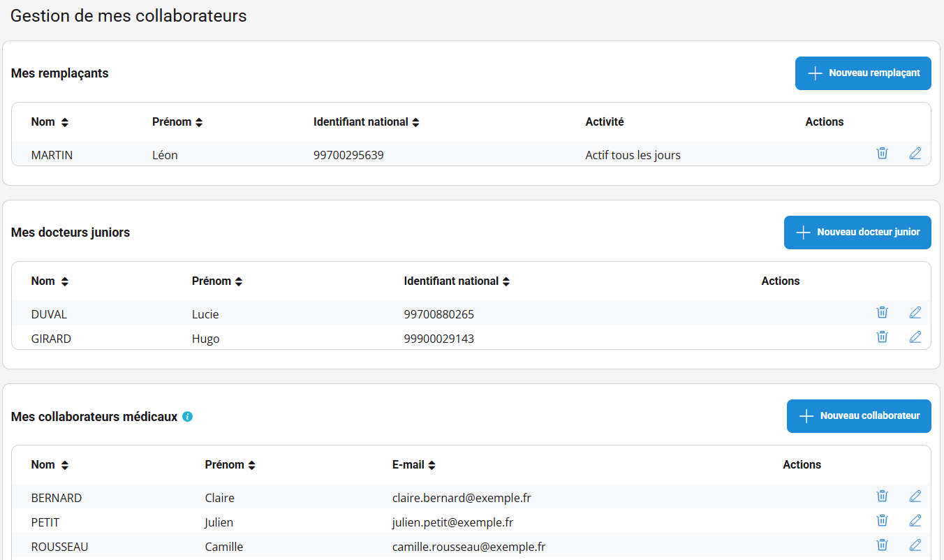
Task: Click email camille.rousseau@exemple.fr
Action: (x=469, y=547)
